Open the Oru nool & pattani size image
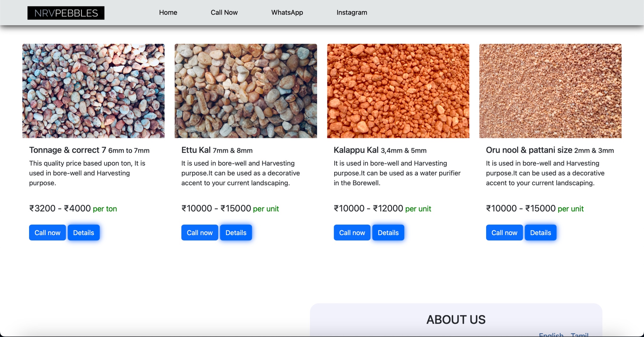Screen dimensions: 644x337 point(550,91)
